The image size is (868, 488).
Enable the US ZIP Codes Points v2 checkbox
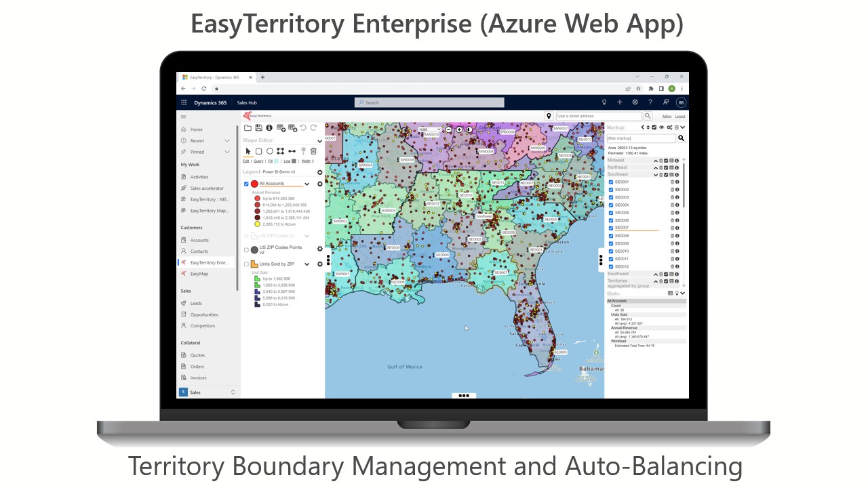[246, 249]
